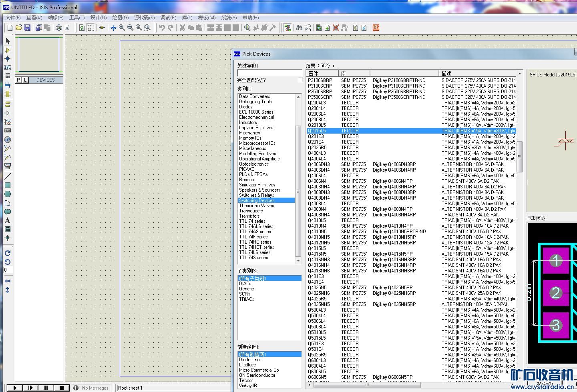Click Rotate Anti-clockwise icon
Viewport: 577px width, 392px height.
8,262
